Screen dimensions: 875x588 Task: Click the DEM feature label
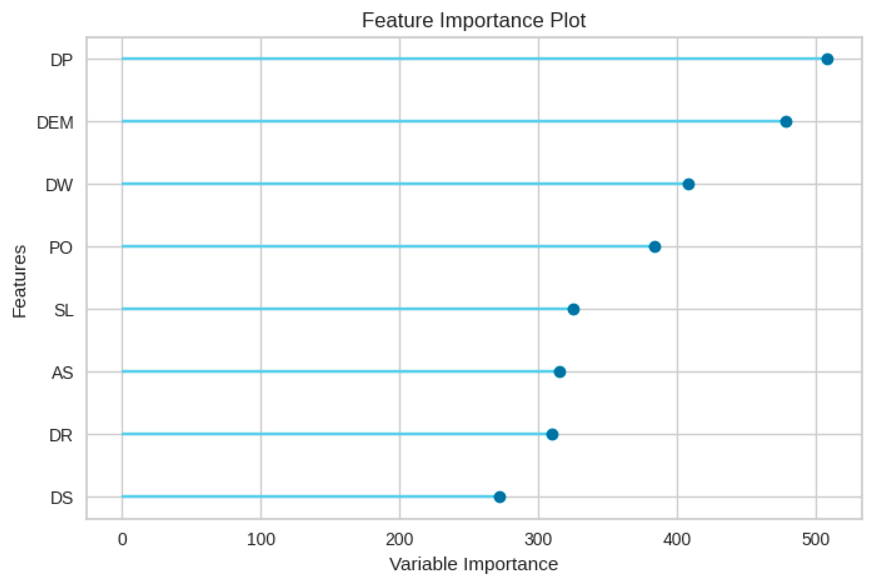(55, 123)
